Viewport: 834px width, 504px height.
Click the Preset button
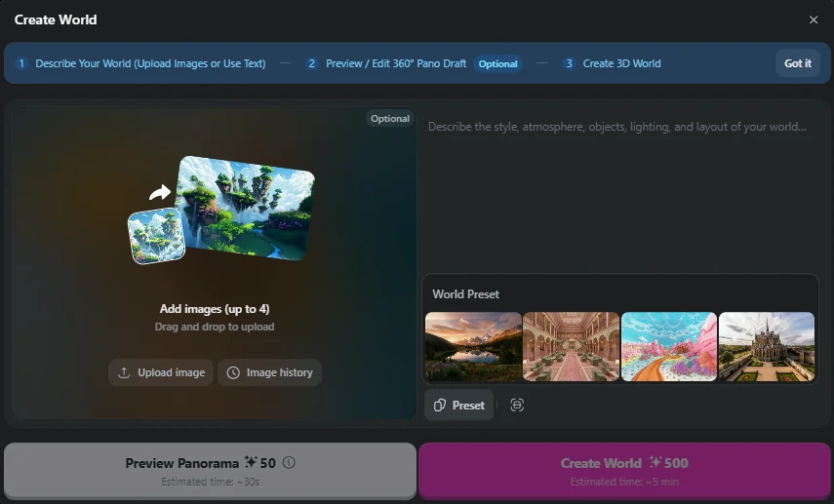(459, 406)
